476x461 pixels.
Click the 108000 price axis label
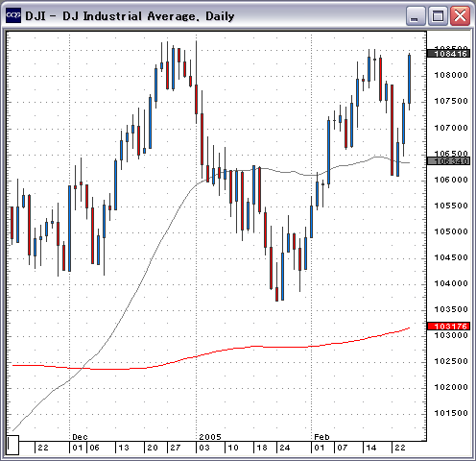tap(451, 75)
